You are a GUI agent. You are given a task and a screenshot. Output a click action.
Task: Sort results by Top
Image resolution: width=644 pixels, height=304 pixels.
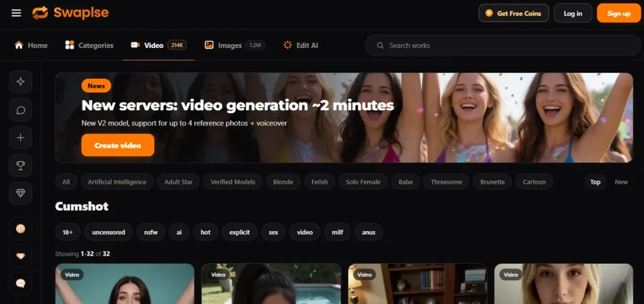(x=595, y=182)
